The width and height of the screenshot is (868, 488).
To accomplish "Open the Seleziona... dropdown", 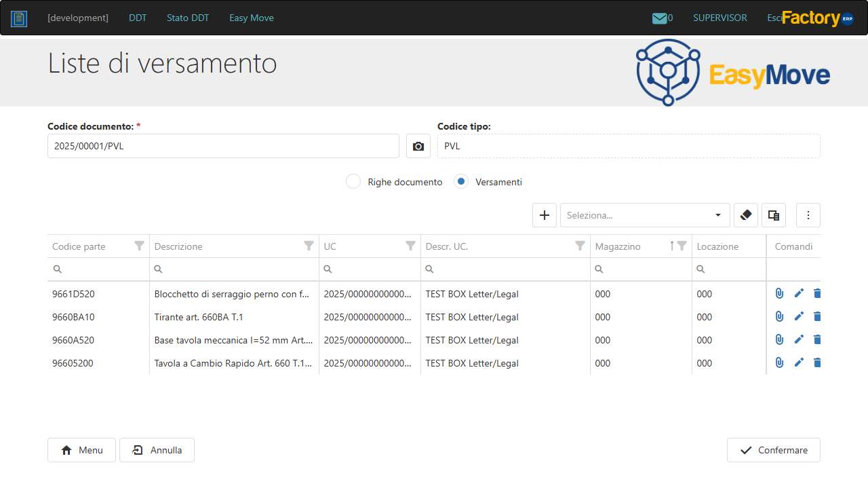I will [x=645, y=215].
